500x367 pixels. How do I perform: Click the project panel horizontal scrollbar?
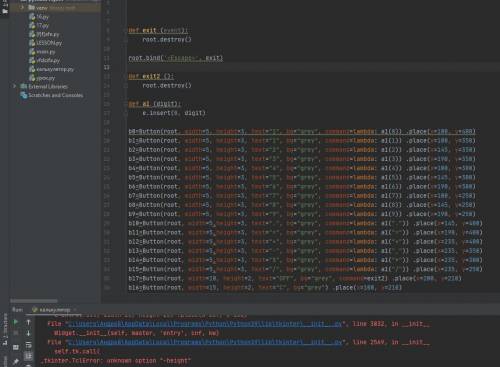(34, 301)
